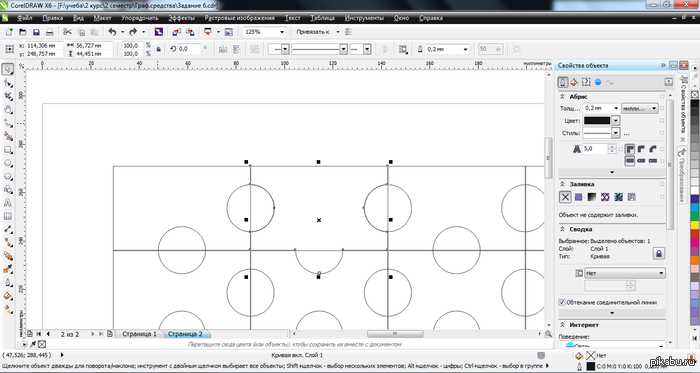Click mirror horizontally icon on property bar
This screenshot has width=700, height=373.
point(223,49)
